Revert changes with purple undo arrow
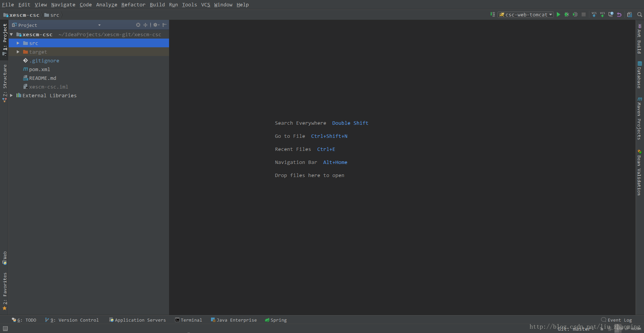 coord(619,14)
